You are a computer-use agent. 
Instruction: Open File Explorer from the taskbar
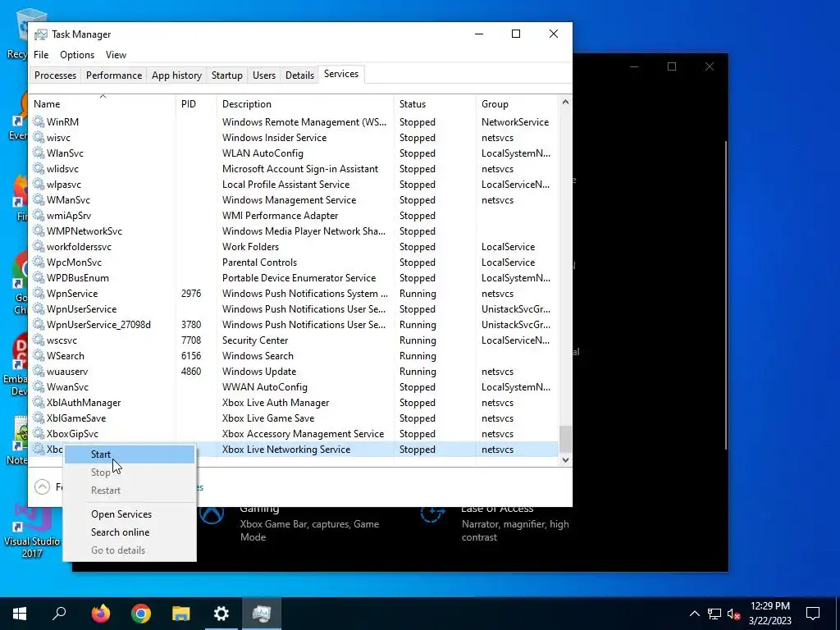tap(181, 614)
